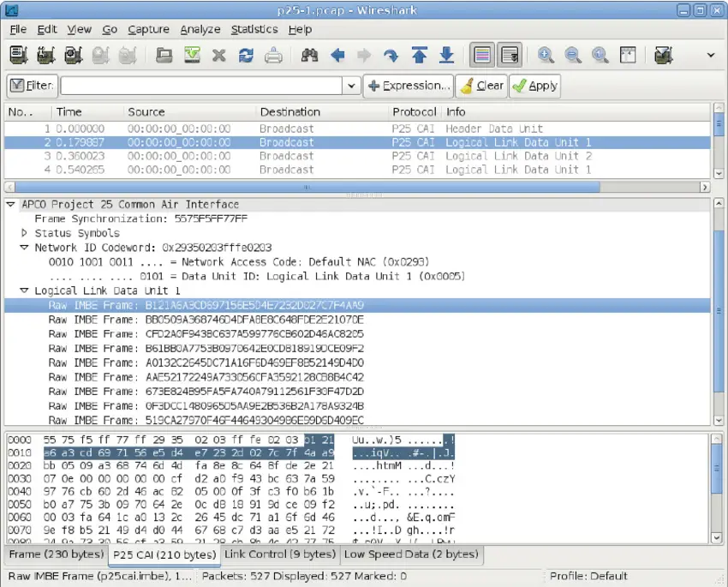
Task: Jump to the last packet icon
Action: 446,55
